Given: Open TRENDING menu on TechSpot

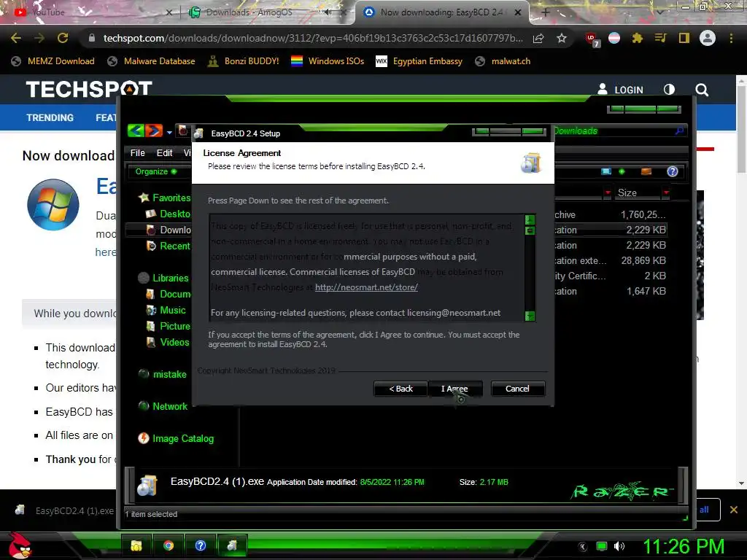Looking at the screenshot, I should [x=50, y=117].
